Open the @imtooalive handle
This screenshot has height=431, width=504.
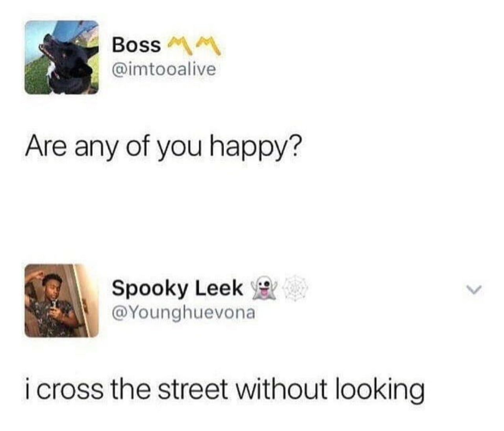click(x=164, y=70)
